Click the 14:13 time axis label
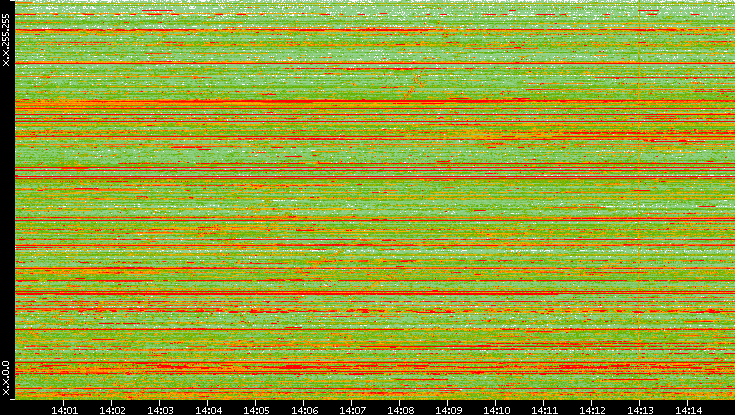The height and width of the screenshot is (415, 735). [x=641, y=410]
